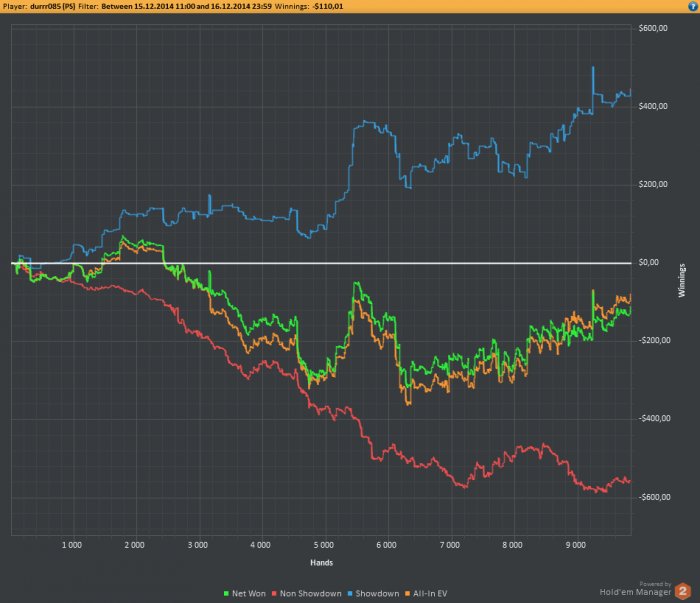Click the date filter text in header
This screenshot has height=603, width=700.
(186, 6)
